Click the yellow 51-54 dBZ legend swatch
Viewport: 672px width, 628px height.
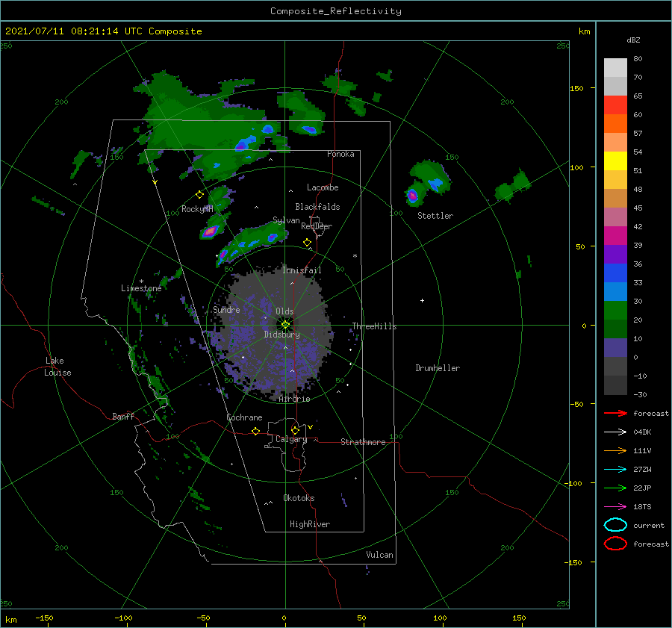pyautogui.click(x=615, y=161)
